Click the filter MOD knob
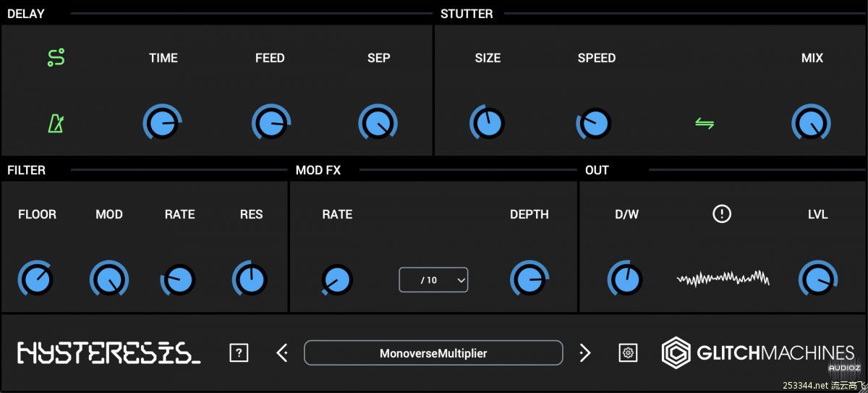The image size is (868, 393). (109, 279)
